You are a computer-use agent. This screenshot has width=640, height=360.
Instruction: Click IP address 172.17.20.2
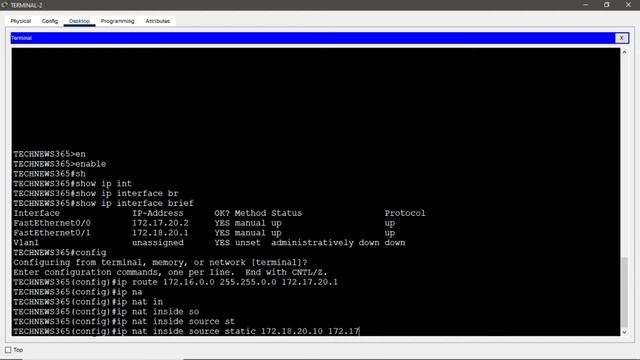160,223
